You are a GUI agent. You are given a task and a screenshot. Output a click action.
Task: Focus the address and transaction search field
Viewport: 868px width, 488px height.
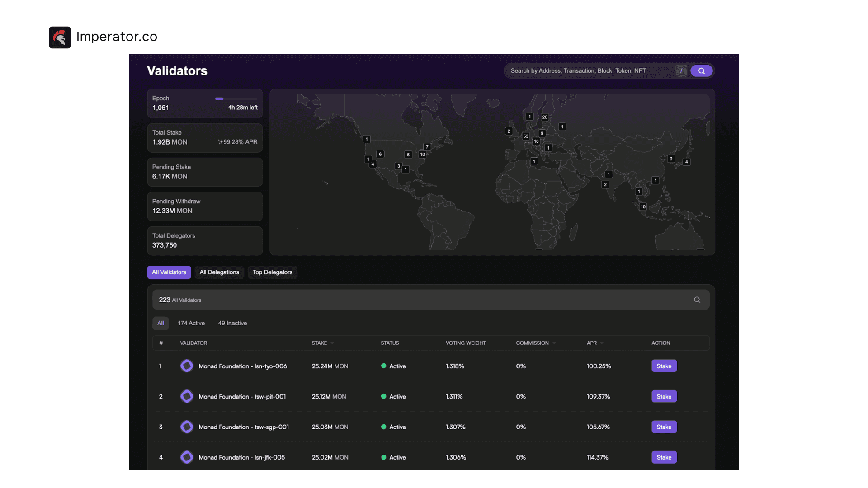(589, 71)
